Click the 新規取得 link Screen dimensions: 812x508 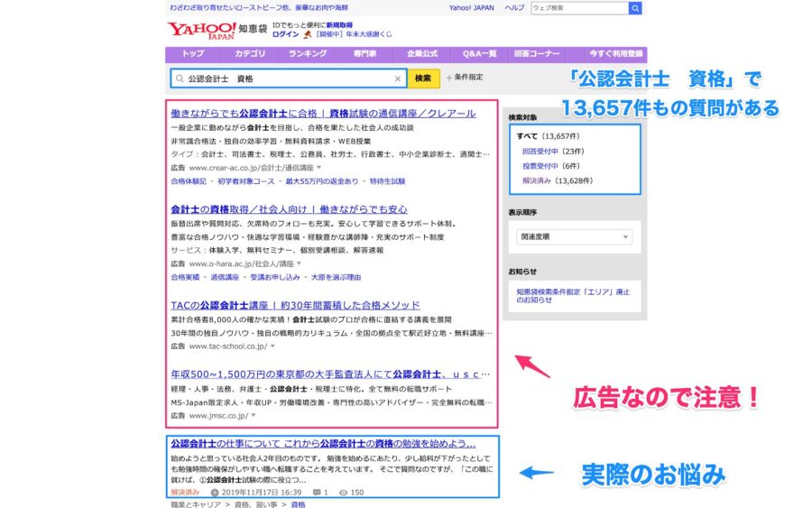click(339, 25)
